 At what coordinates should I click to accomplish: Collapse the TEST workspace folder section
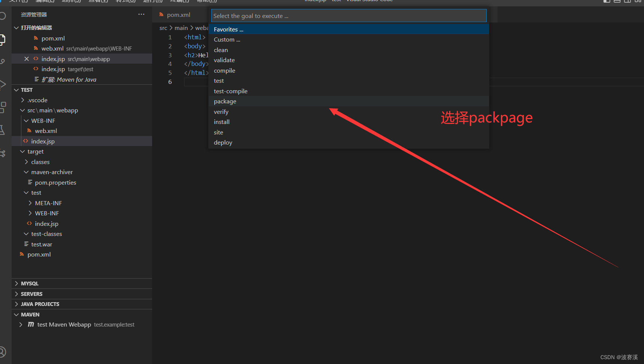point(16,90)
